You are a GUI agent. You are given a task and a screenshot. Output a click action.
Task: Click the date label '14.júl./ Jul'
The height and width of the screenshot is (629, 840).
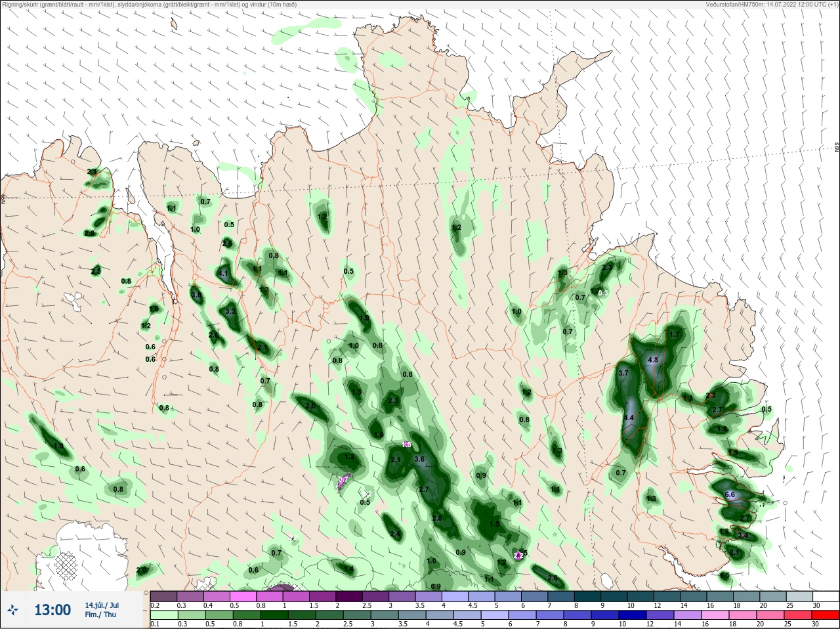(102, 605)
